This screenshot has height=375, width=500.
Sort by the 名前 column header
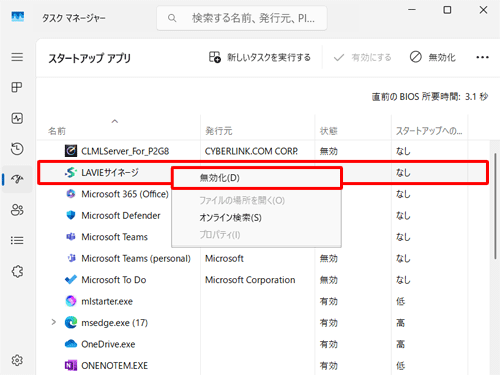coord(57,131)
